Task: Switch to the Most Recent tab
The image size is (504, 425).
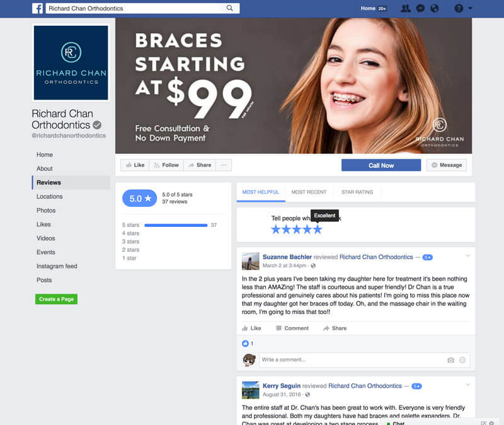Action: (309, 192)
